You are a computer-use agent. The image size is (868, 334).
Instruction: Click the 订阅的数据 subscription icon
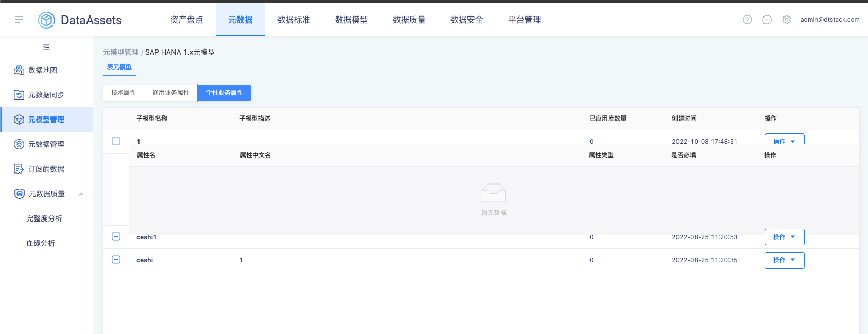point(19,169)
